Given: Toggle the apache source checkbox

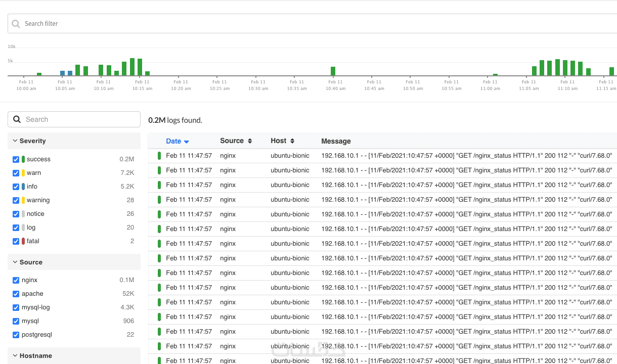Looking at the screenshot, I should tap(16, 294).
